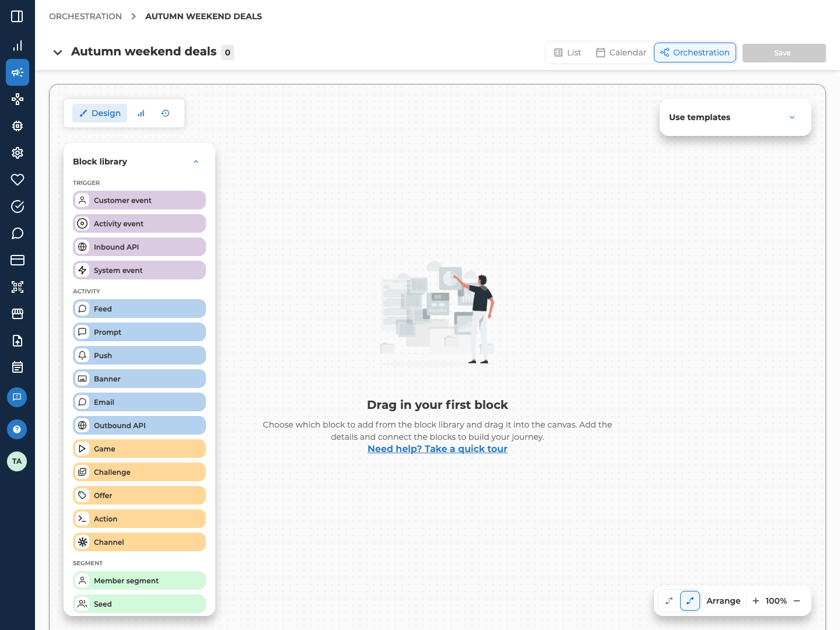Click the minus zoom button
Screen dimensions: 840x630
[797, 601]
